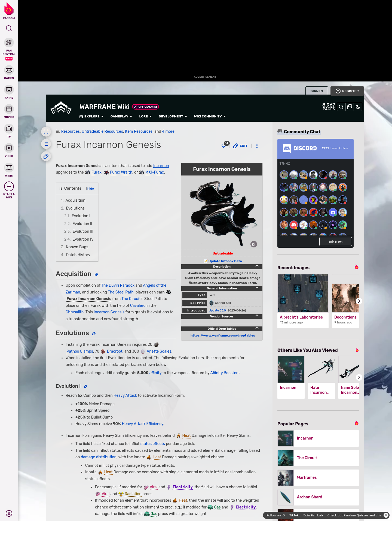The image size is (392, 545).
Task: Open the Development dropdown menu
Action: (x=173, y=116)
